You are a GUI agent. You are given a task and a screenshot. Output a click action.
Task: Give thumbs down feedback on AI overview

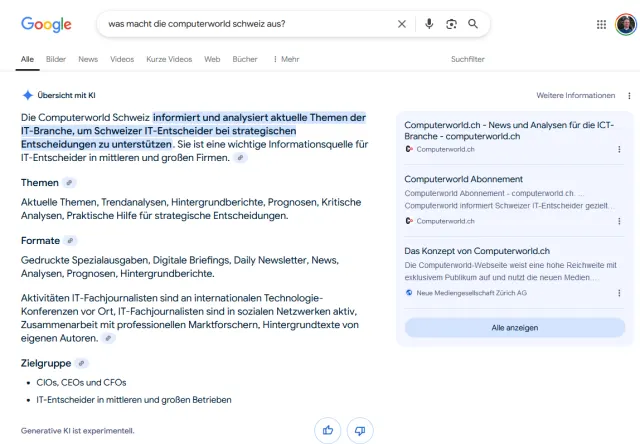pyautogui.click(x=360, y=430)
